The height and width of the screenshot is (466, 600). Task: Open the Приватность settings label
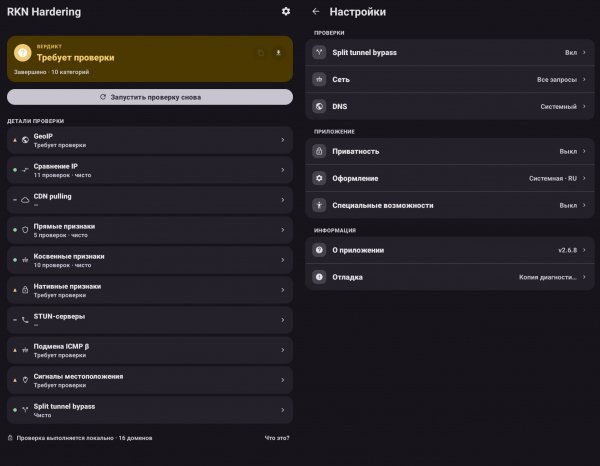pos(355,152)
